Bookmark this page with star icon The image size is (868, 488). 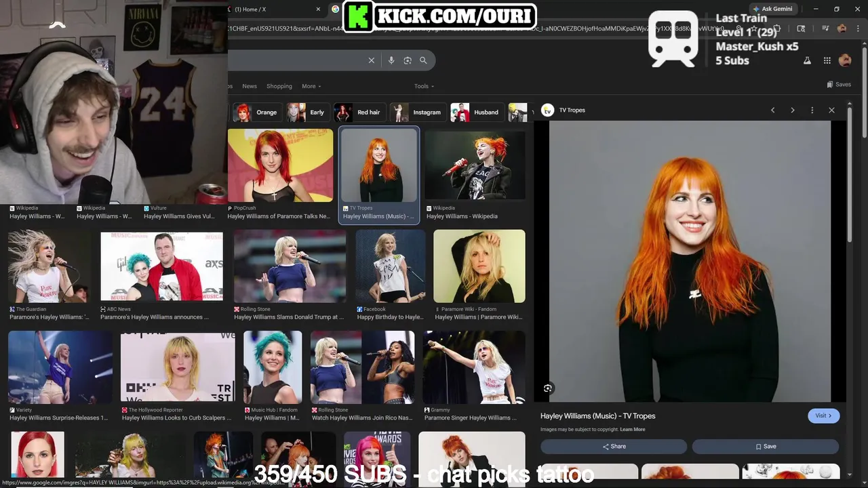coord(753,28)
